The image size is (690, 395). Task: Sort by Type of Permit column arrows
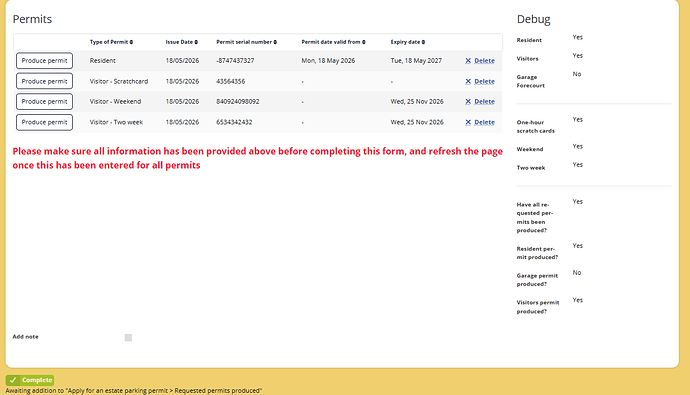click(x=131, y=42)
